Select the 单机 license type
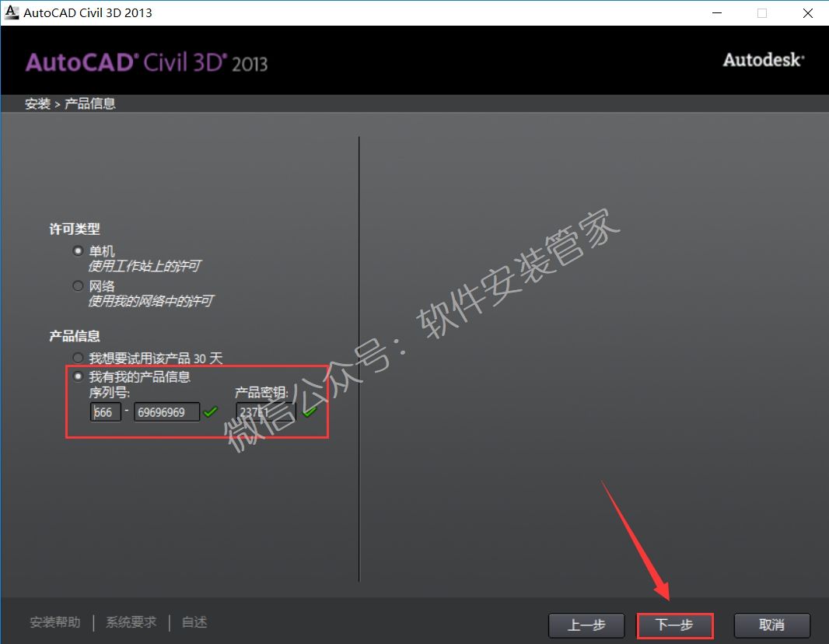The width and height of the screenshot is (829, 644). point(78,250)
